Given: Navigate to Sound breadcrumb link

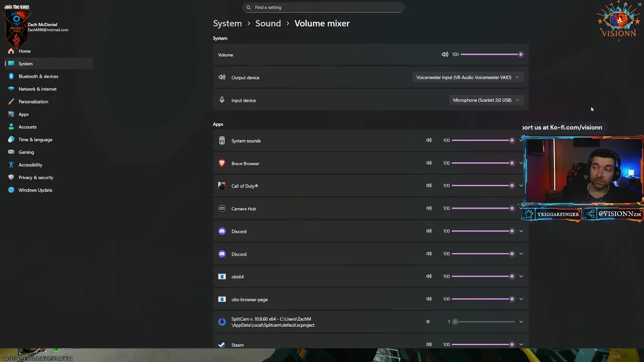Looking at the screenshot, I should [x=268, y=23].
